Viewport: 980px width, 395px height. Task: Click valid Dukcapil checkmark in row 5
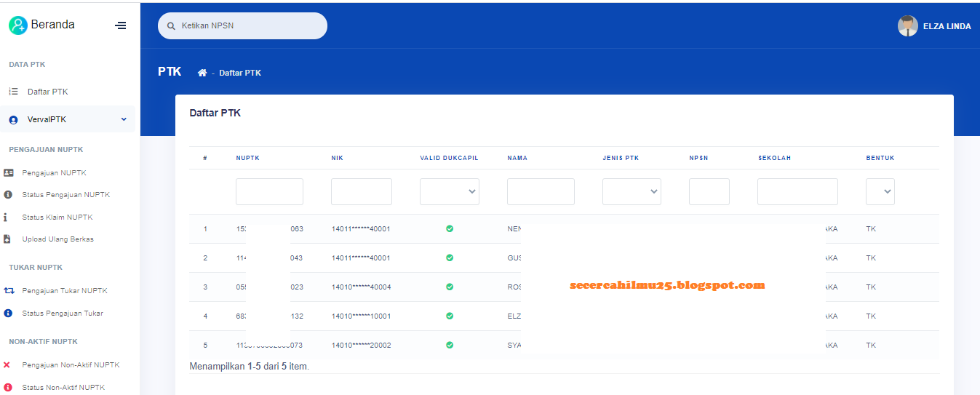click(x=450, y=345)
